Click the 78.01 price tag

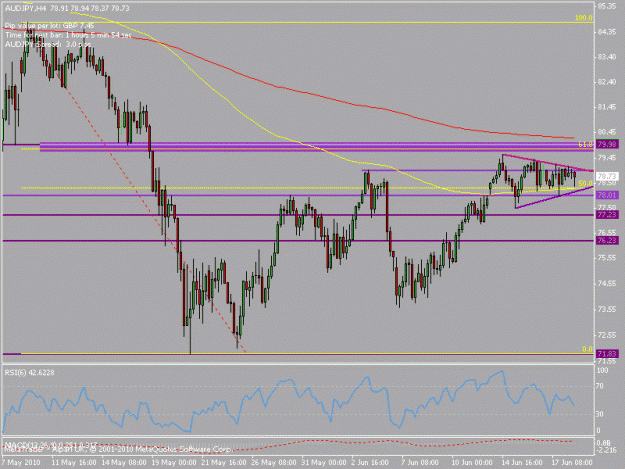click(607, 195)
